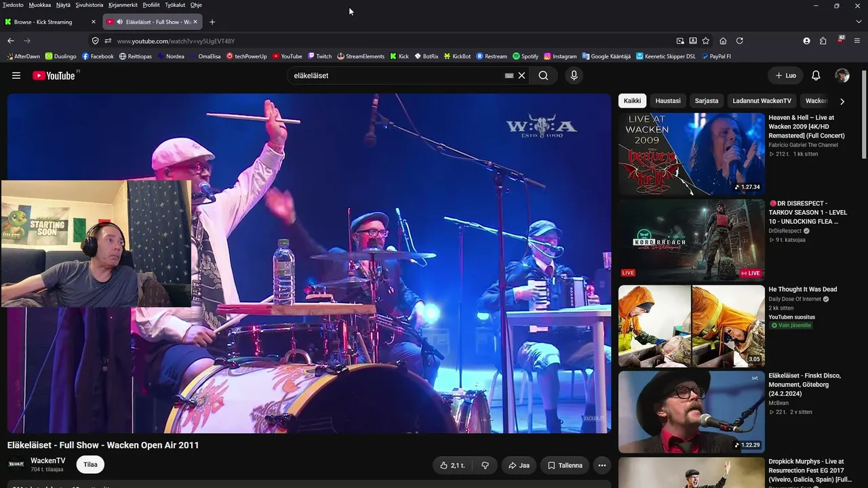Select the Ladannut WackenTV filter chip

pyautogui.click(x=762, y=101)
